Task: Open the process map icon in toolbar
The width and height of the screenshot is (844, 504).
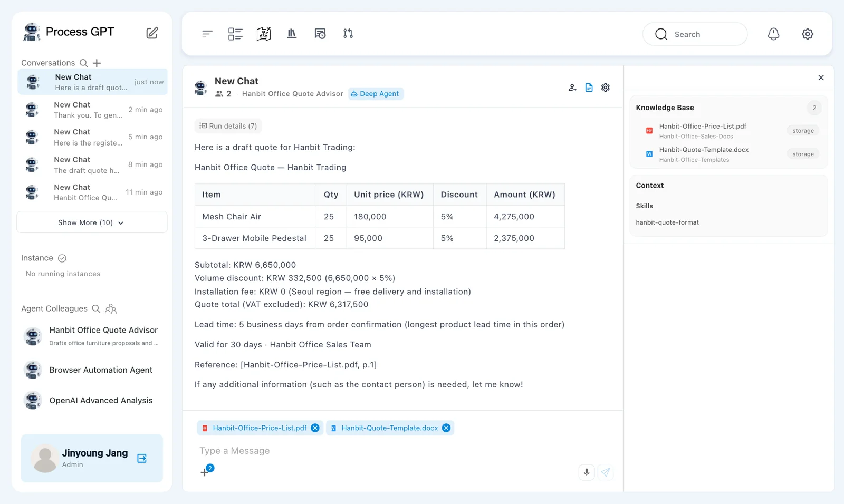Action: (264, 34)
